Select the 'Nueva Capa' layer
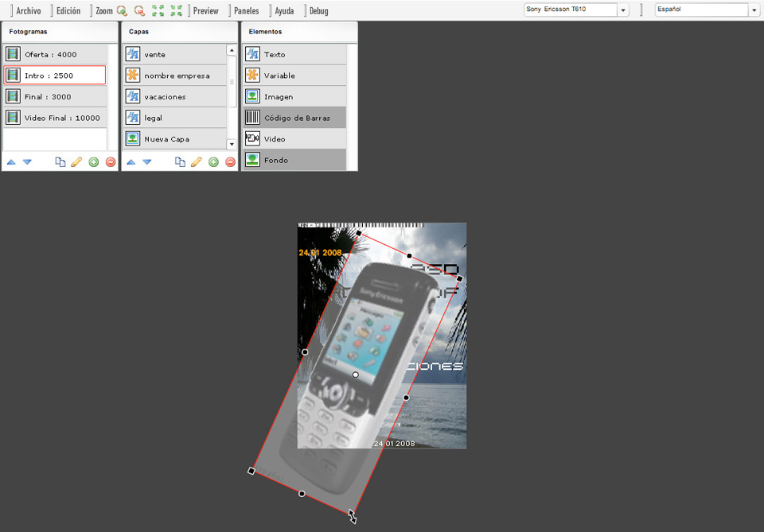Viewport: 764px width, 532px height. 175,138
